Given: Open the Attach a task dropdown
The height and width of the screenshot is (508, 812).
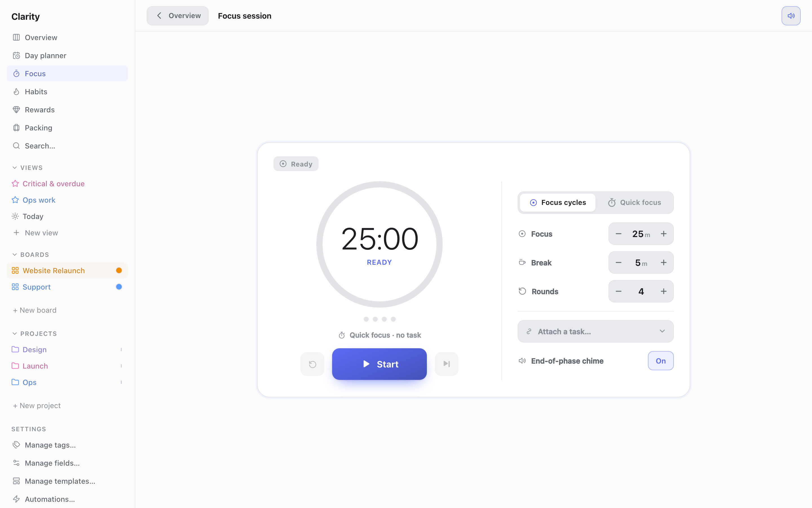Looking at the screenshot, I should (x=595, y=332).
